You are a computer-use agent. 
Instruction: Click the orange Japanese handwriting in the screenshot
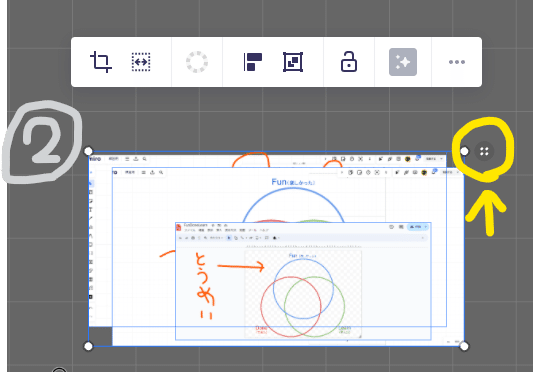point(205,286)
